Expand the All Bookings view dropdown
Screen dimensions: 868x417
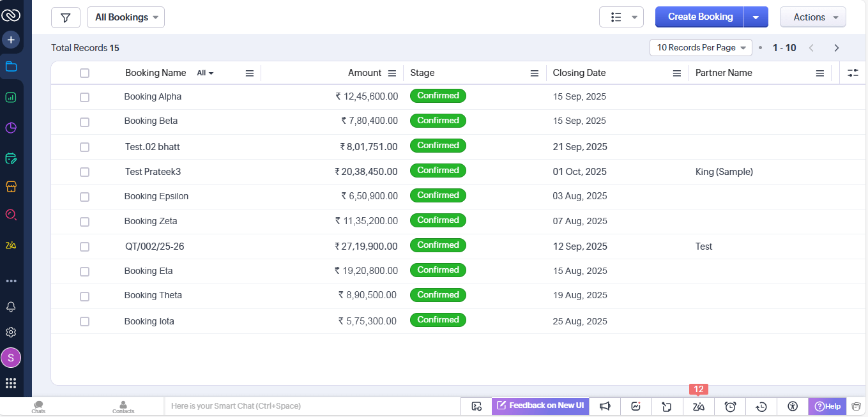(126, 17)
